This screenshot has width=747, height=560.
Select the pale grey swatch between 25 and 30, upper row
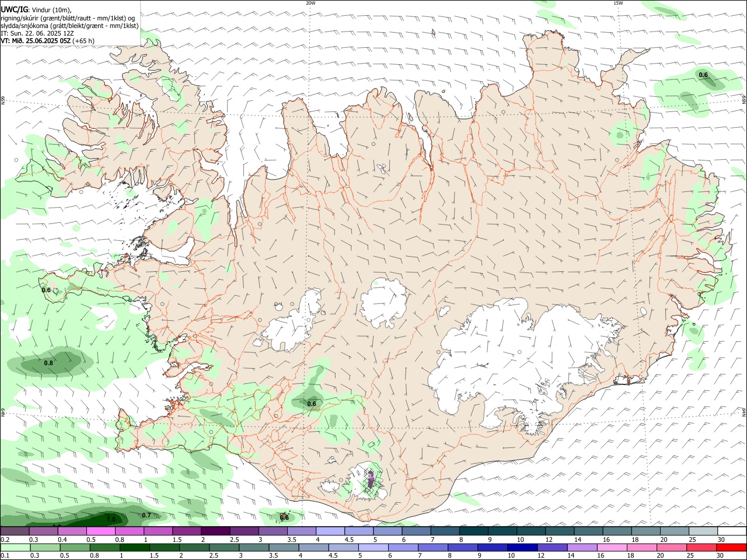(x=703, y=531)
